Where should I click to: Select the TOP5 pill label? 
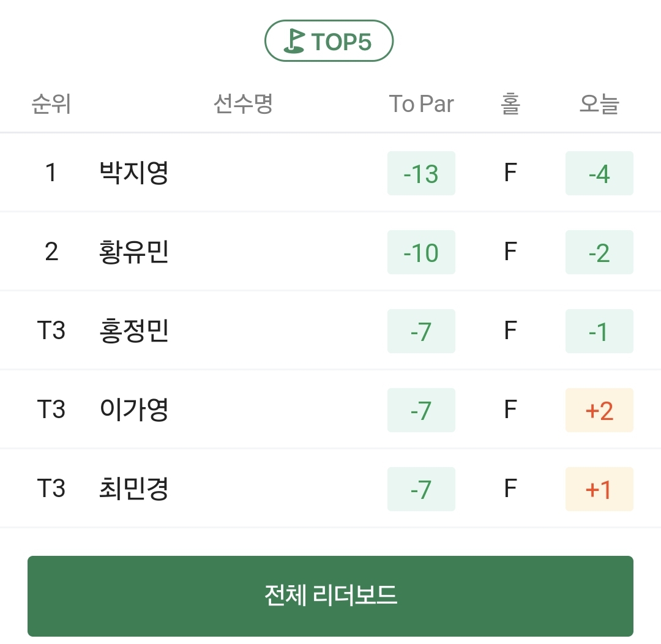tap(329, 41)
